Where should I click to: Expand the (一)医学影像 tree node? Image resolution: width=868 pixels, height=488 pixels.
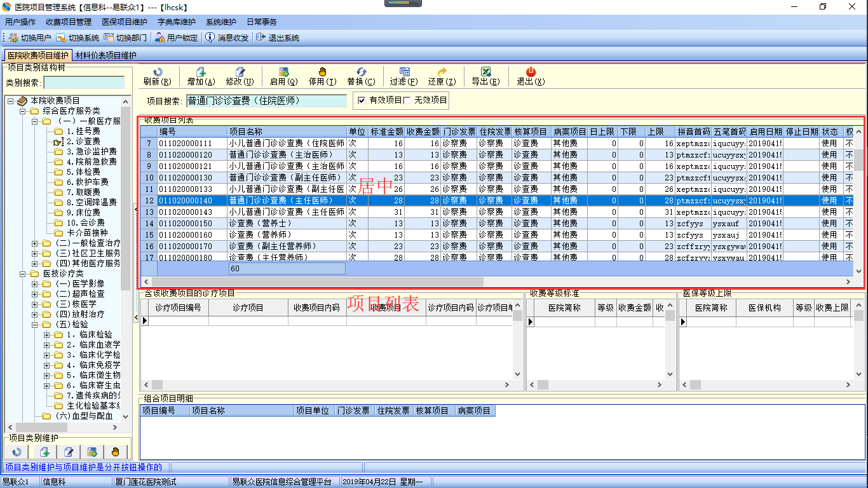[x=35, y=283]
